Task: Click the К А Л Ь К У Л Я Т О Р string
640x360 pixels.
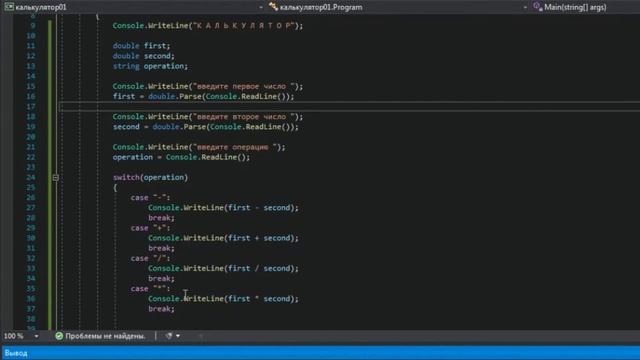Action: tap(244, 26)
